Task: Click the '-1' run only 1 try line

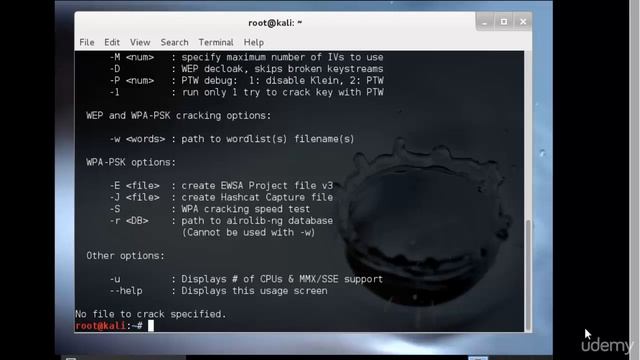Action: (x=246, y=92)
